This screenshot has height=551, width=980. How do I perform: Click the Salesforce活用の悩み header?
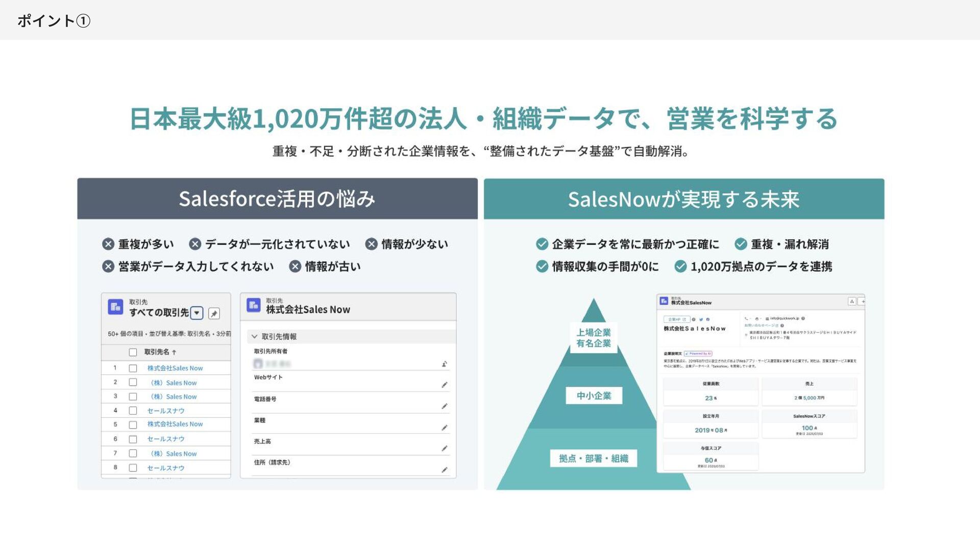[277, 199]
